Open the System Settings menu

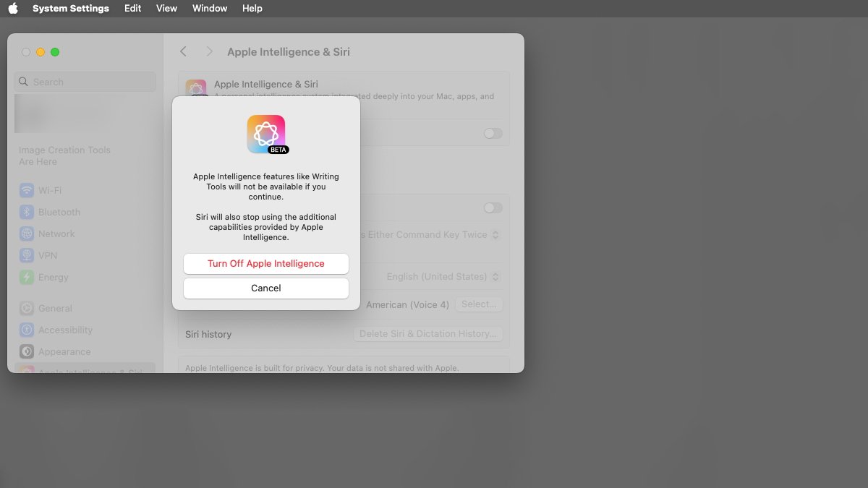[x=71, y=8]
